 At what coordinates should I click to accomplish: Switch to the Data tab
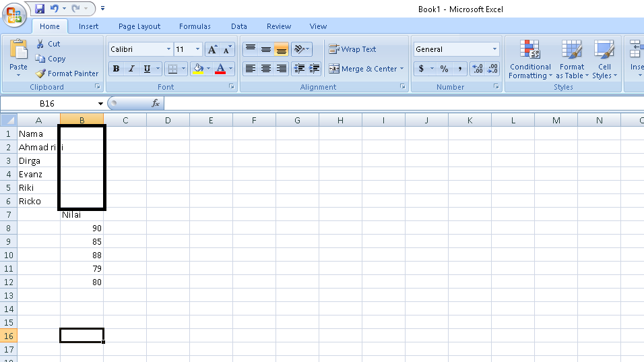[239, 26]
